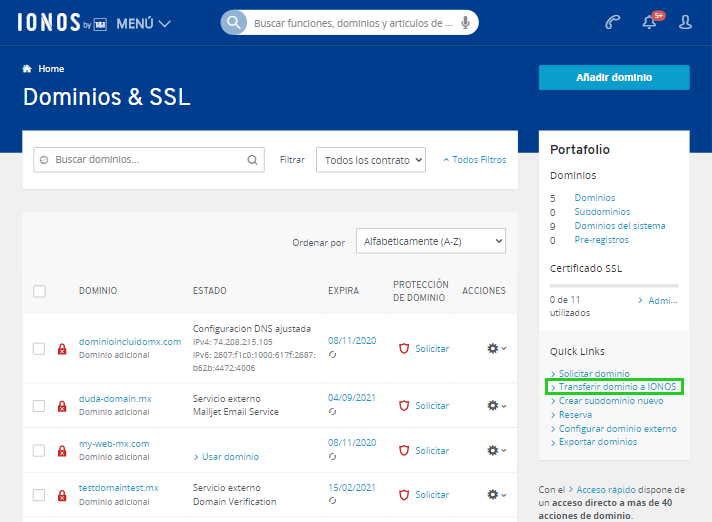This screenshot has height=522, width=712.
Task: Focus the header search field
Action: 350,23
